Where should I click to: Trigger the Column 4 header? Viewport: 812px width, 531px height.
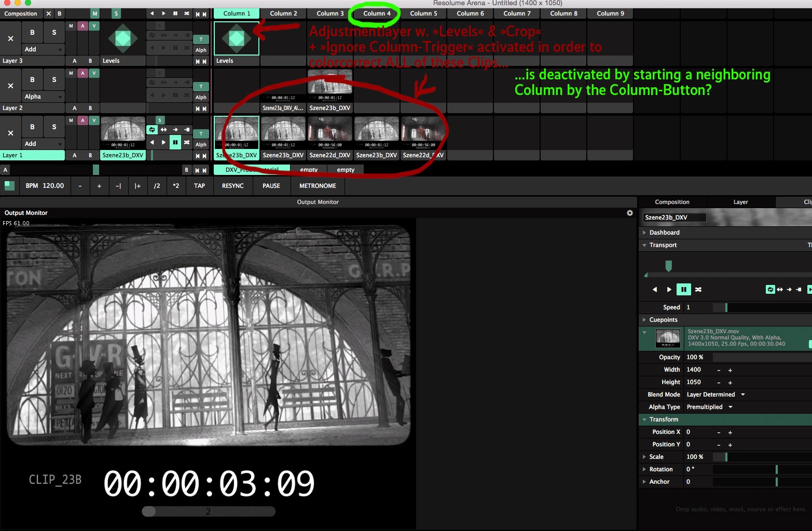coord(377,13)
